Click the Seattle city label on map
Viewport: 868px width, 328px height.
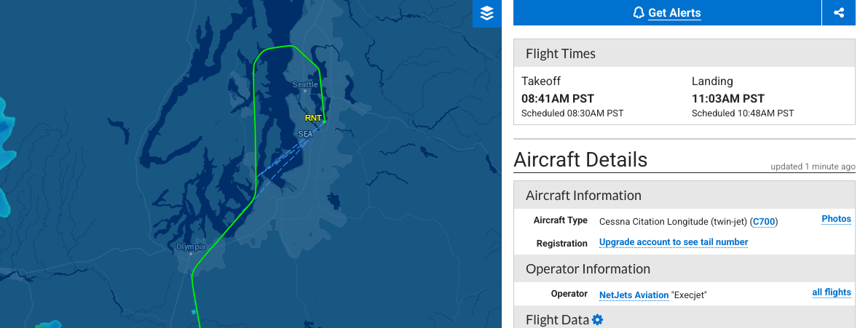[x=305, y=84]
